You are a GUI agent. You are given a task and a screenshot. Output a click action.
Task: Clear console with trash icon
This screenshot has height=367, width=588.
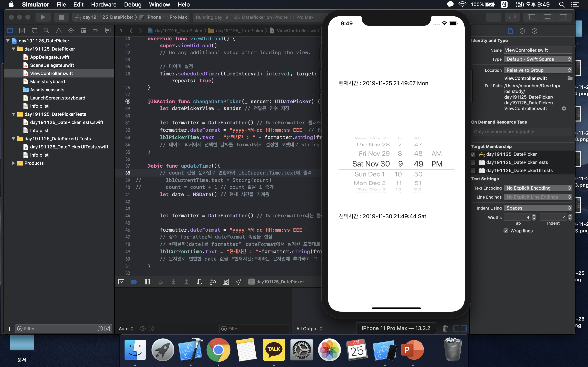(445, 328)
